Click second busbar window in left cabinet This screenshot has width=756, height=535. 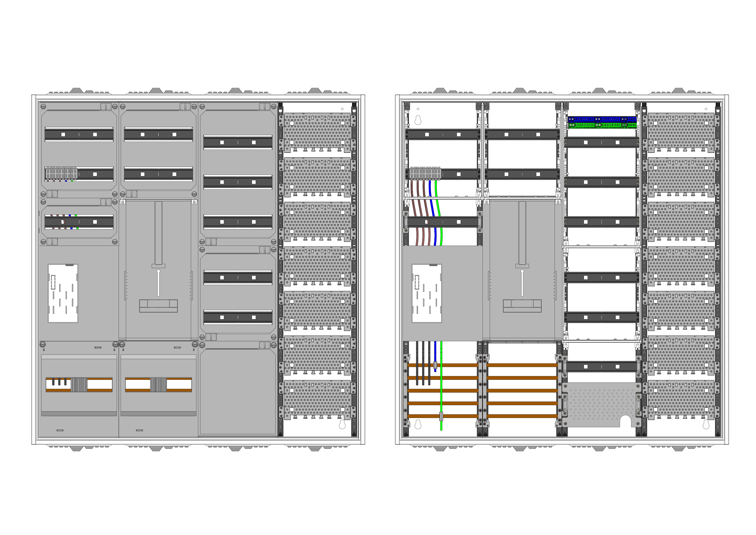point(158,384)
